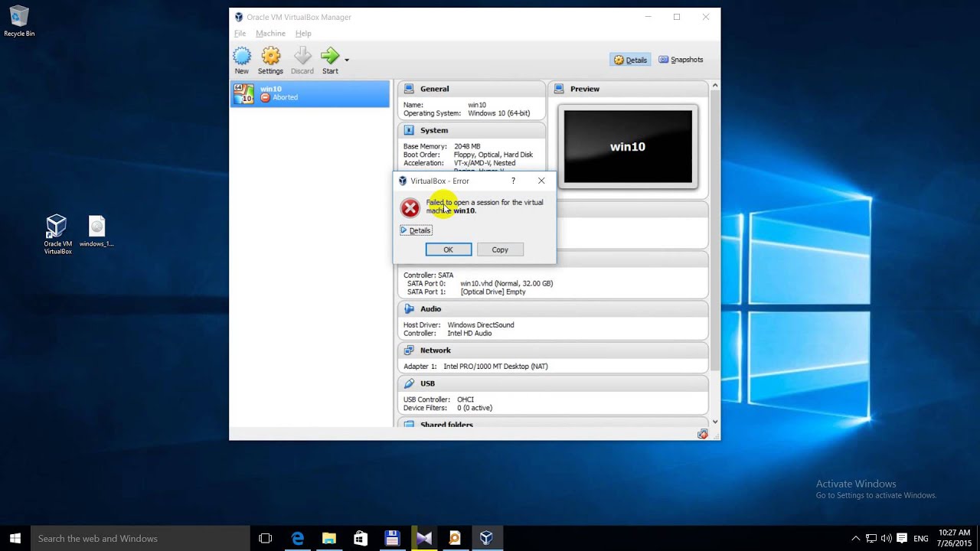Viewport: 980px width, 551px height.
Task: Click the Shared folders section header
Action: [x=553, y=423]
